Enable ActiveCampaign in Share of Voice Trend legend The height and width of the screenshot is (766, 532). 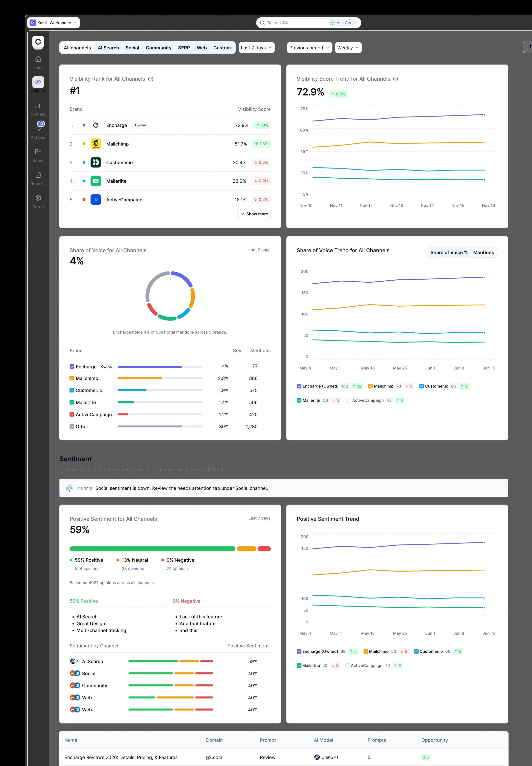pyautogui.click(x=348, y=400)
